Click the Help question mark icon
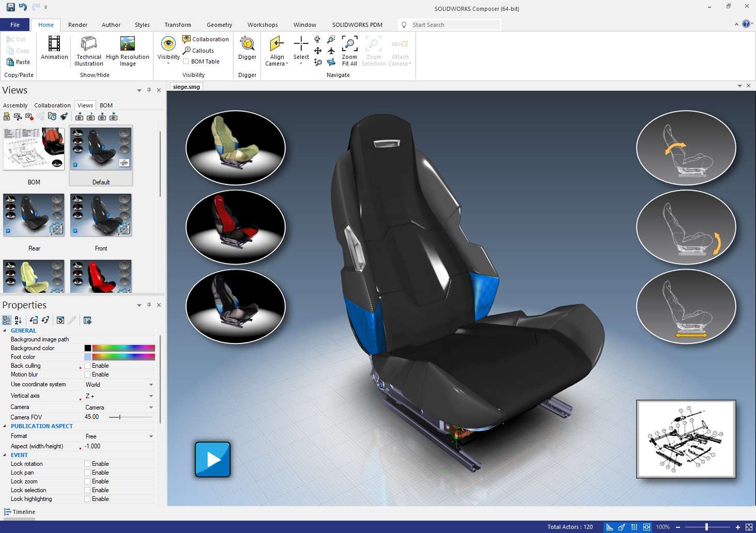756x533 pixels. [x=746, y=24]
